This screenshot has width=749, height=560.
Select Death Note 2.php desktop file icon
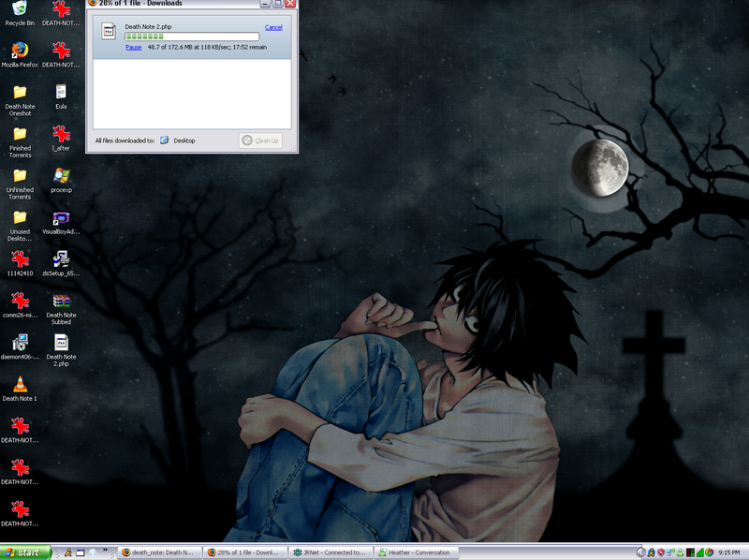coord(61,350)
